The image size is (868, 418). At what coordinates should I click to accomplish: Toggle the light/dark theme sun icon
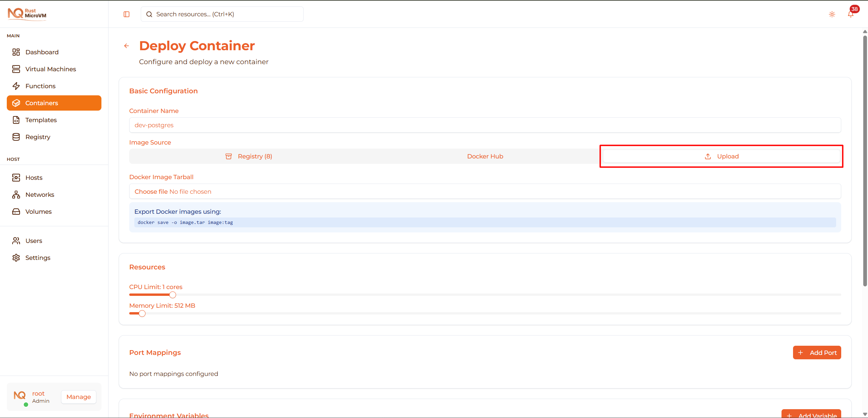click(x=832, y=14)
